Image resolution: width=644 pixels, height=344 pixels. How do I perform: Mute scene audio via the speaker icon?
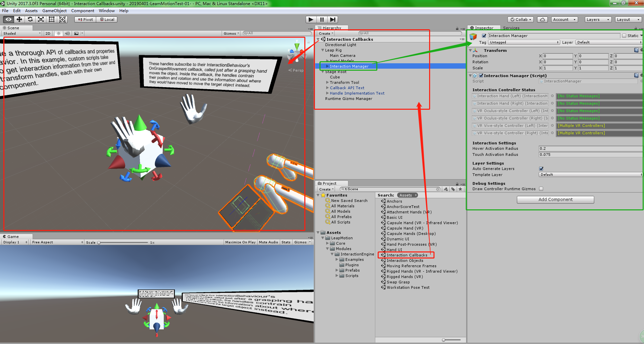click(x=67, y=33)
